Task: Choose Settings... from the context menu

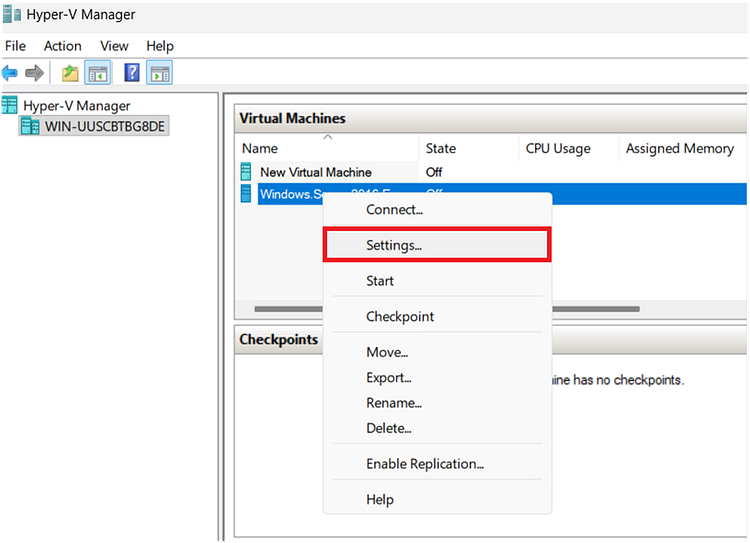Action: (437, 245)
